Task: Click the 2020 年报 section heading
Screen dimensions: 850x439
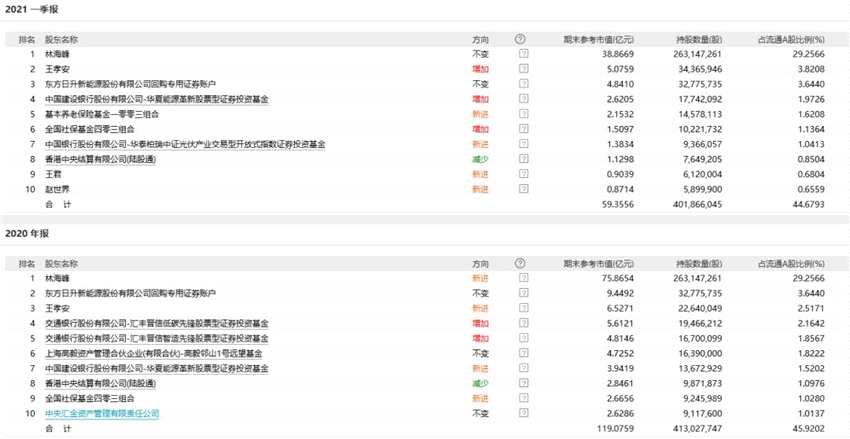Action: tap(27, 234)
